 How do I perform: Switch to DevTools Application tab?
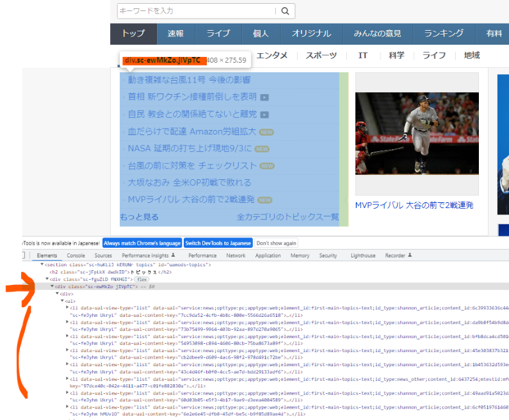point(268,255)
